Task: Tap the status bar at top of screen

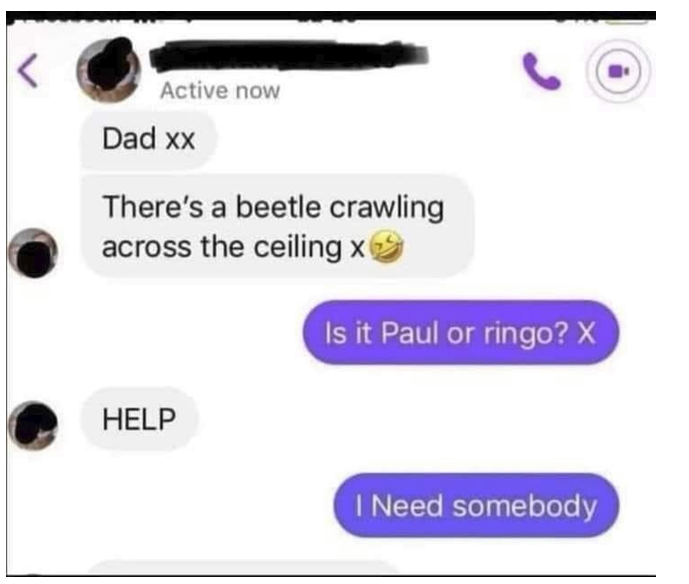Action: click(331, 16)
